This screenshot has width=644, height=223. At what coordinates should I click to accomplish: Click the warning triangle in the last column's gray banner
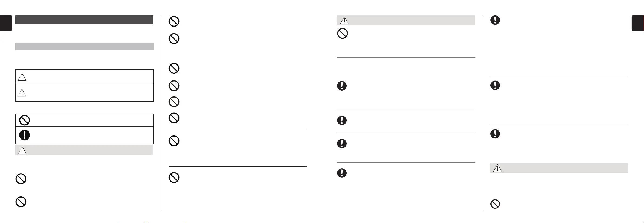click(497, 168)
